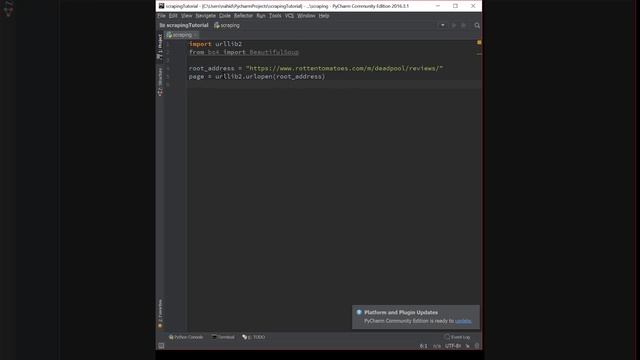Open the Refactor menu

pyautogui.click(x=243, y=16)
